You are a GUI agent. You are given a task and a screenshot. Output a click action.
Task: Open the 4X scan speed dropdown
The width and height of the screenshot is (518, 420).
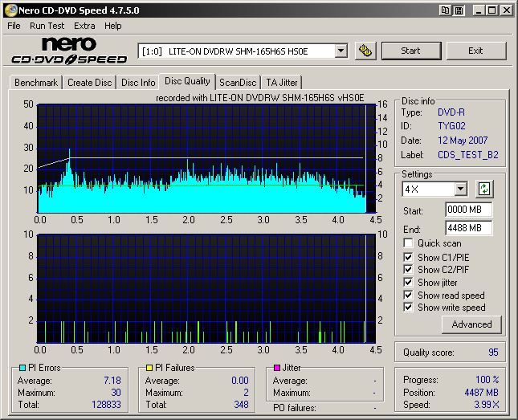460,190
